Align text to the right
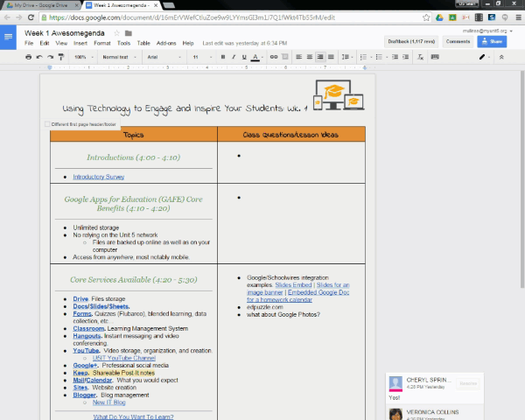Viewport: 525px width, 420px height. 320,57
